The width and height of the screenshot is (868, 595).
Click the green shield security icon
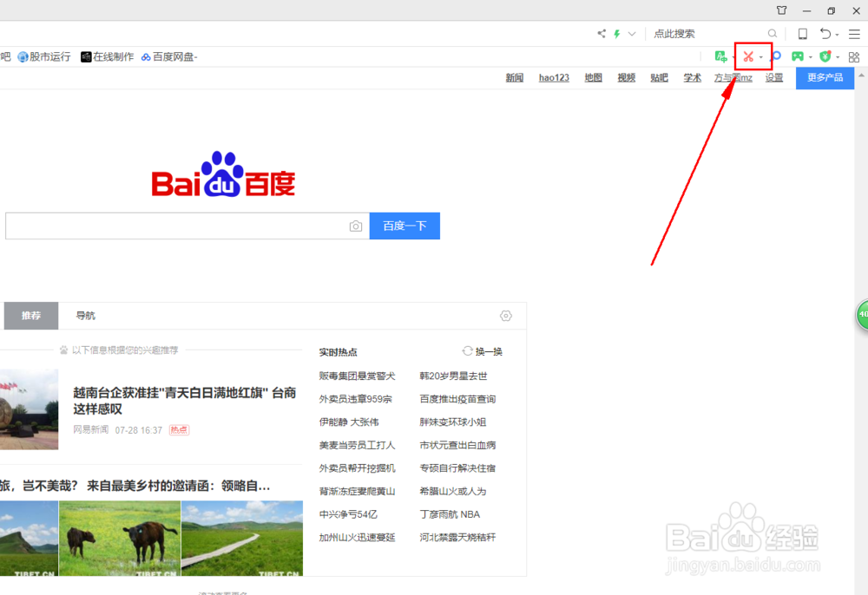click(x=825, y=56)
